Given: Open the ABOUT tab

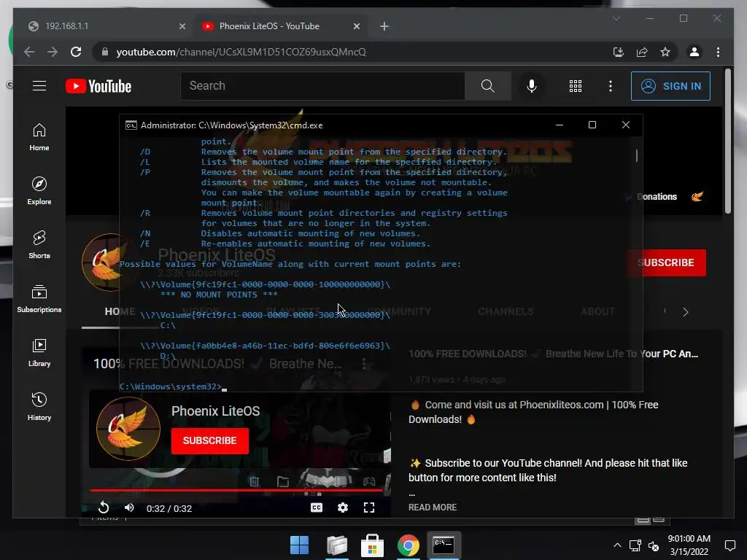Looking at the screenshot, I should [597, 311].
